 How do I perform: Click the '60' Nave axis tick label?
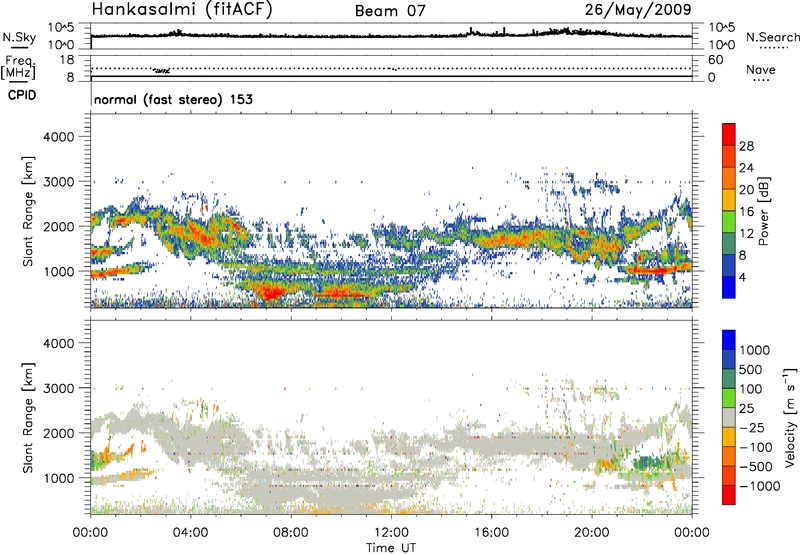click(715, 60)
